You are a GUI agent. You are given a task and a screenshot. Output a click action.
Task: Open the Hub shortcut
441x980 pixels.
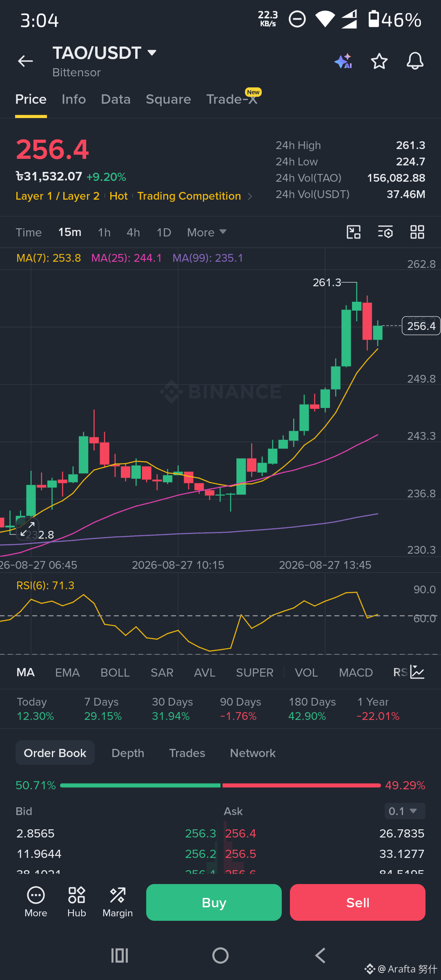coord(77,903)
